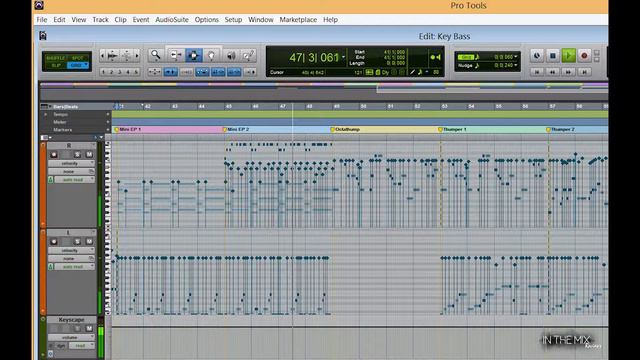640x360 pixels.
Task: Open L track view selector (velocity)
Action: (71, 250)
